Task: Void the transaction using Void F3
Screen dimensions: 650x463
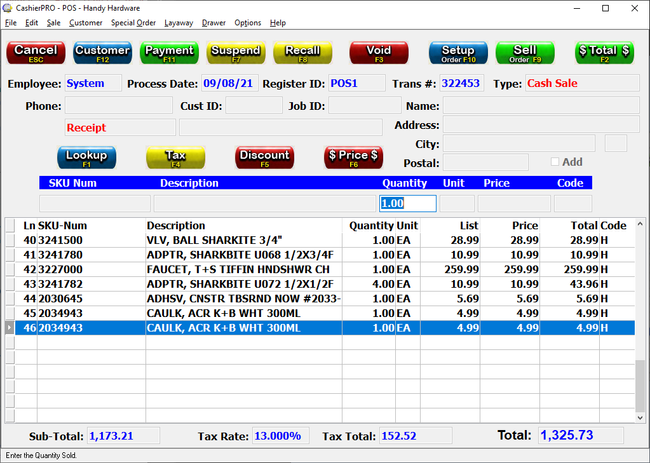Action: (x=379, y=53)
